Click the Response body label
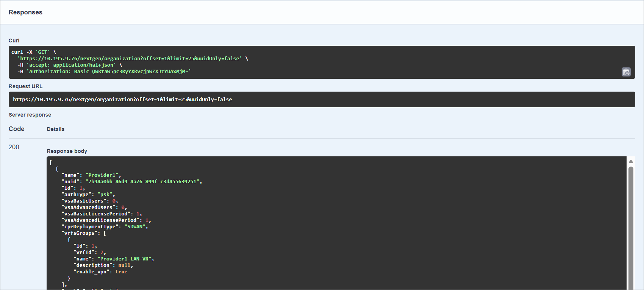The height and width of the screenshot is (290, 644). 67,151
